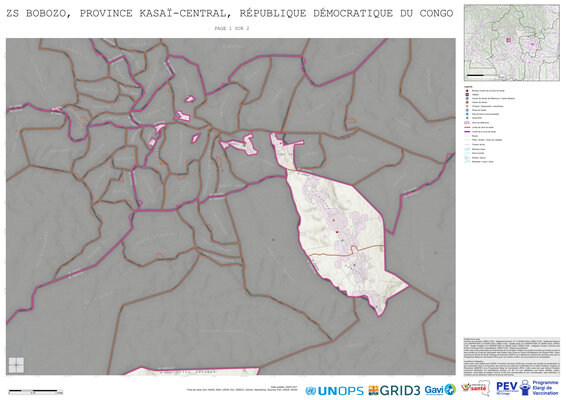Screen dimensions: 566x400
Task: Click the dark red facility marker in white zone
Action: point(337,232)
